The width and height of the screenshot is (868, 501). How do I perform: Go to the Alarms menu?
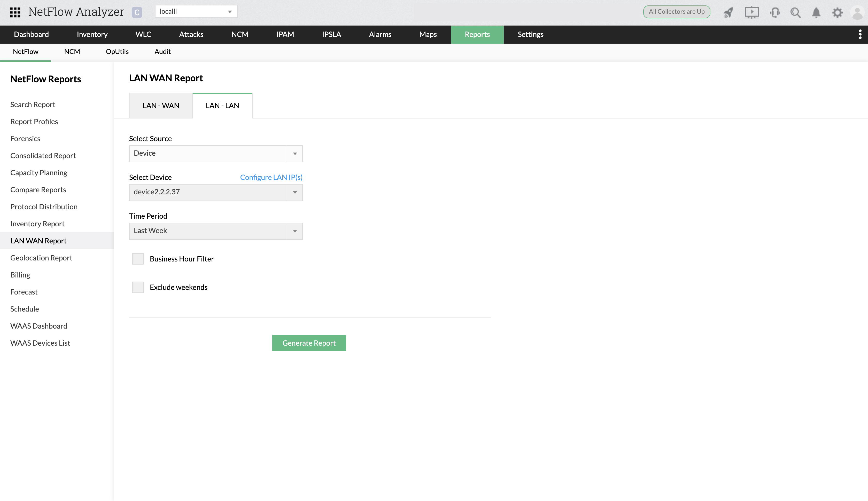click(380, 34)
